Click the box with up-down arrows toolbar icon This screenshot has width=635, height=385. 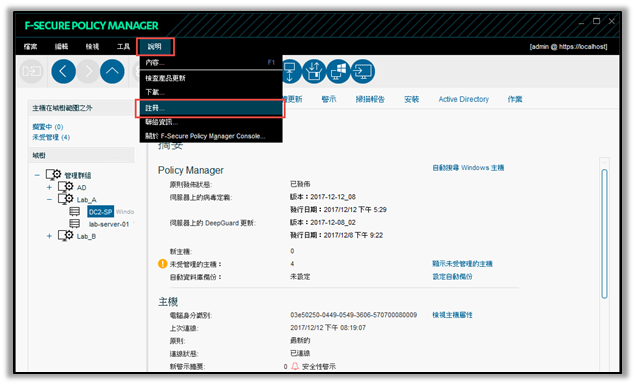click(x=314, y=71)
